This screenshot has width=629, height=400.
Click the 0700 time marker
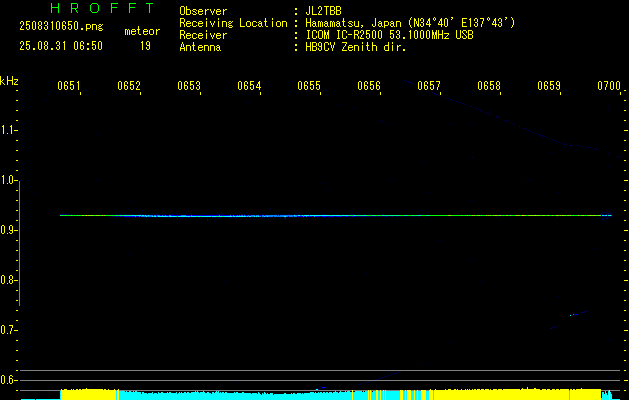[609, 86]
